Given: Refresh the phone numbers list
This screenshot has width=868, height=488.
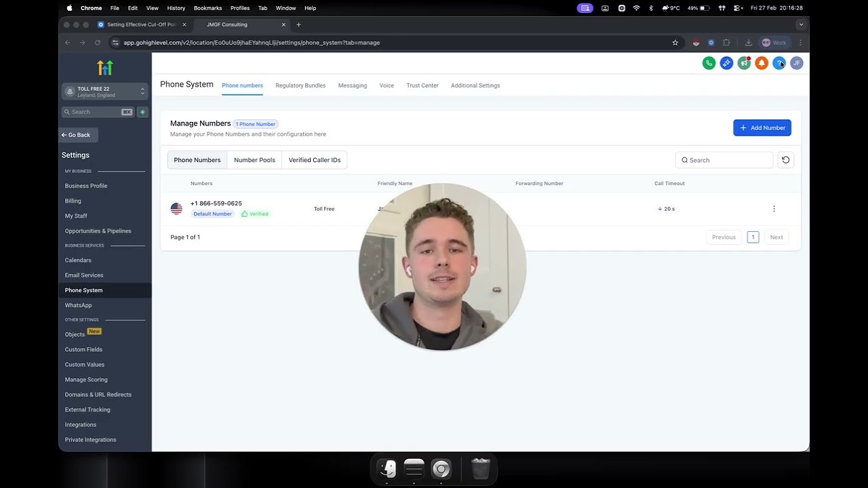Looking at the screenshot, I should pyautogui.click(x=785, y=160).
